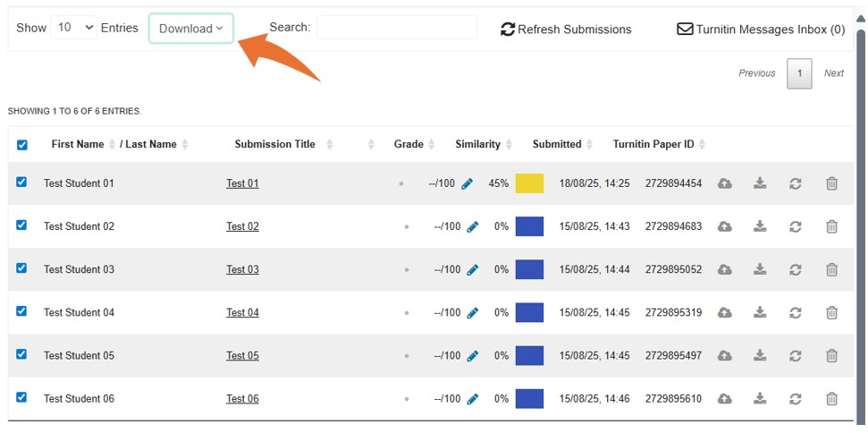Open the Test 03 submission link
The height and width of the screenshot is (433, 868).
click(x=242, y=269)
